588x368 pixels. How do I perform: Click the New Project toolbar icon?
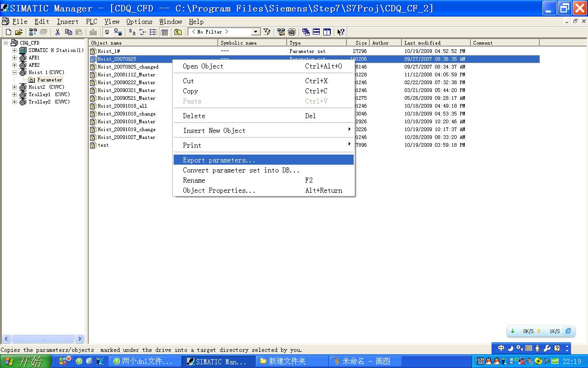tap(8, 32)
